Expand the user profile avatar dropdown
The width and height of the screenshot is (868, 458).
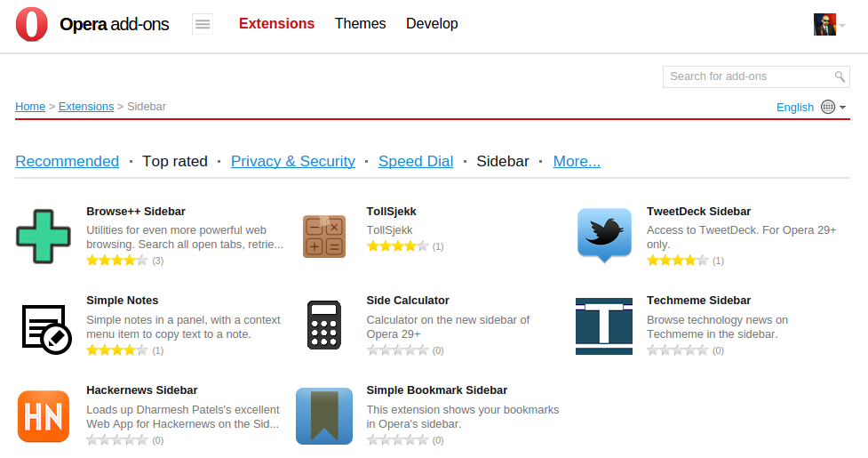[829, 25]
